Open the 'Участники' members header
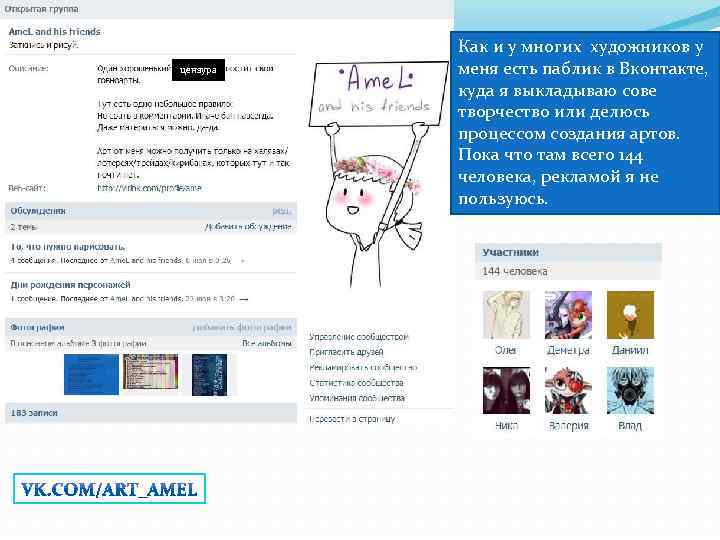This screenshot has height=540, width=720. click(510, 252)
